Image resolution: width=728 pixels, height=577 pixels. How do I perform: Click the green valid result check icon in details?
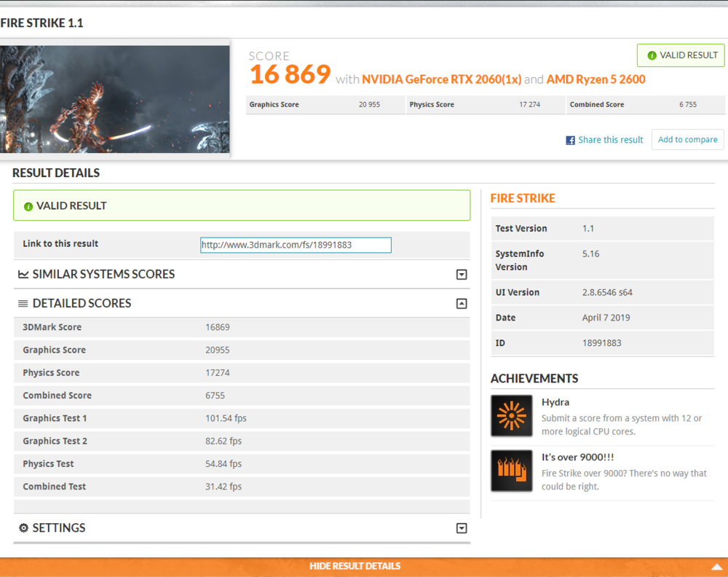pyautogui.click(x=28, y=206)
